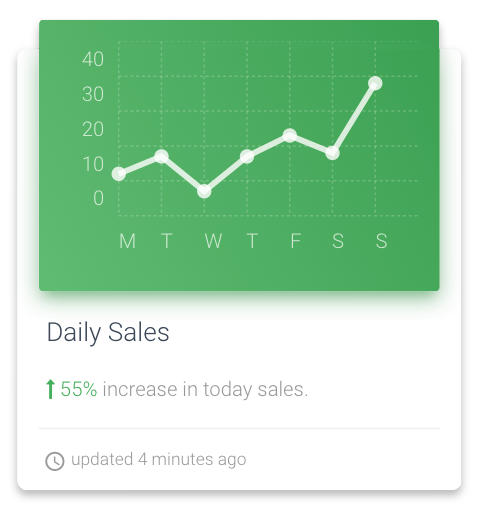Select the Monday data point on chart
This screenshot has height=520, width=487.
[x=119, y=174]
